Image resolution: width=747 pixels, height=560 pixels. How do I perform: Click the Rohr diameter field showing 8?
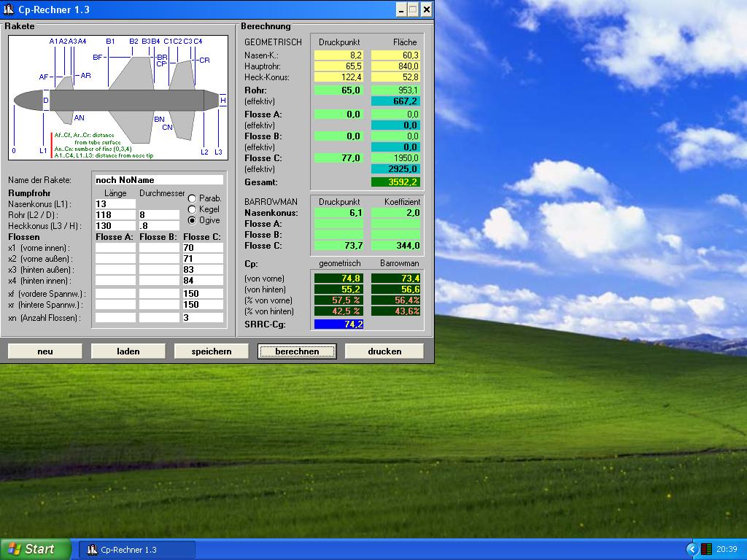(159, 215)
